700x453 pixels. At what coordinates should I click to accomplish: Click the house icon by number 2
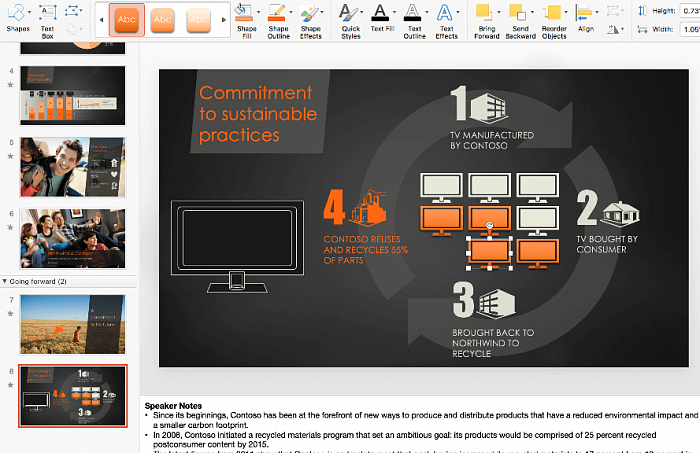[x=620, y=212]
